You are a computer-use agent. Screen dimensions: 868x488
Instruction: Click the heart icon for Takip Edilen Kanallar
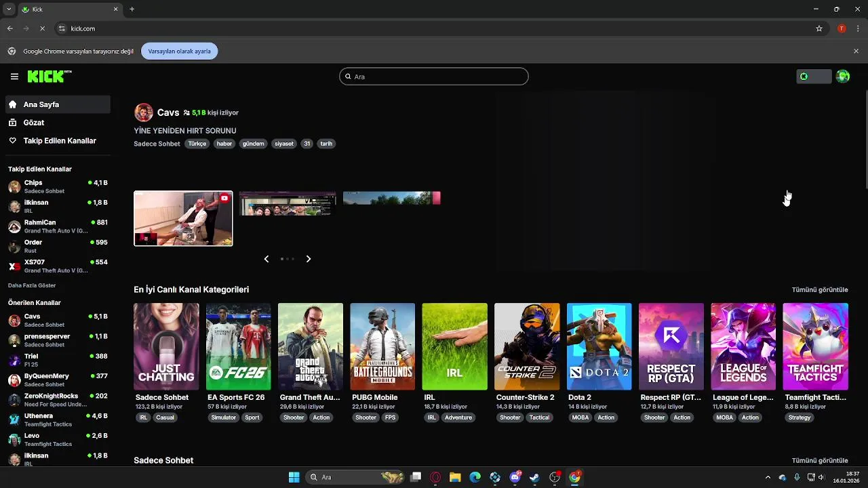click(13, 141)
